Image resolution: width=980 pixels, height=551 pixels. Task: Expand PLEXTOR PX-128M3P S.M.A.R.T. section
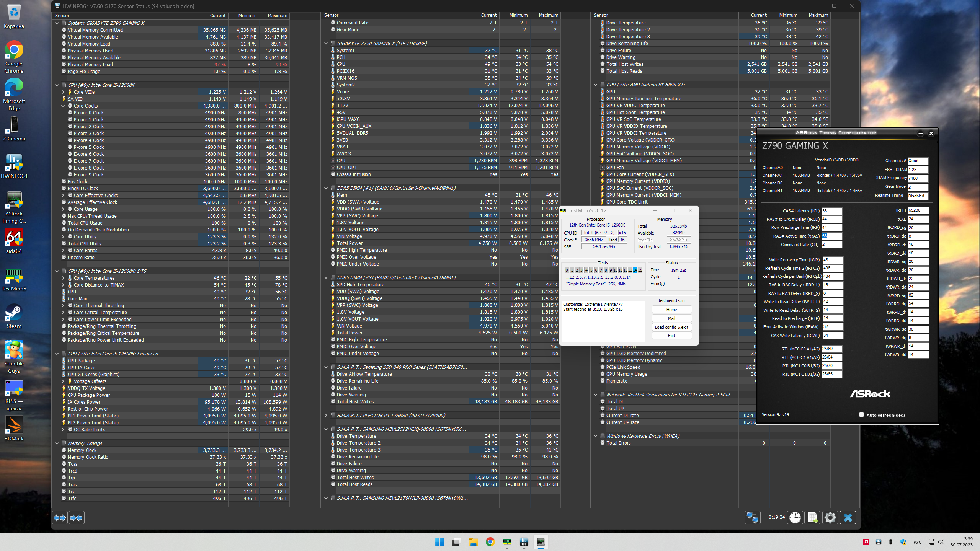(326, 415)
